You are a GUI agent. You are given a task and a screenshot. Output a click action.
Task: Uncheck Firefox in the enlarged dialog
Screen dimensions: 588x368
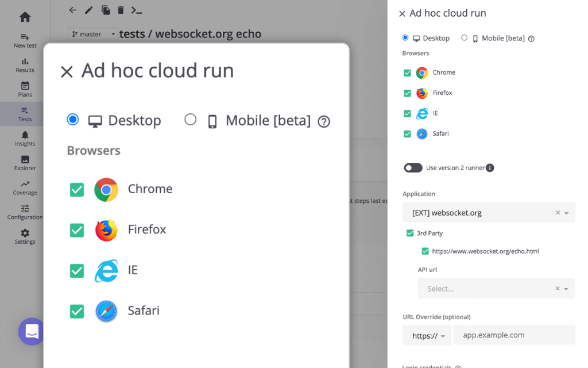point(77,230)
